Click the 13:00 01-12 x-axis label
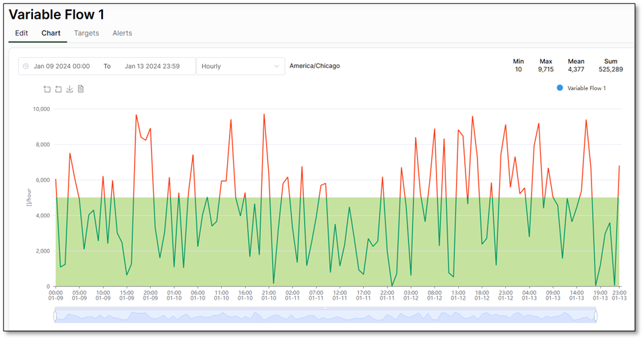This screenshot has height=340, width=644. tap(458, 296)
